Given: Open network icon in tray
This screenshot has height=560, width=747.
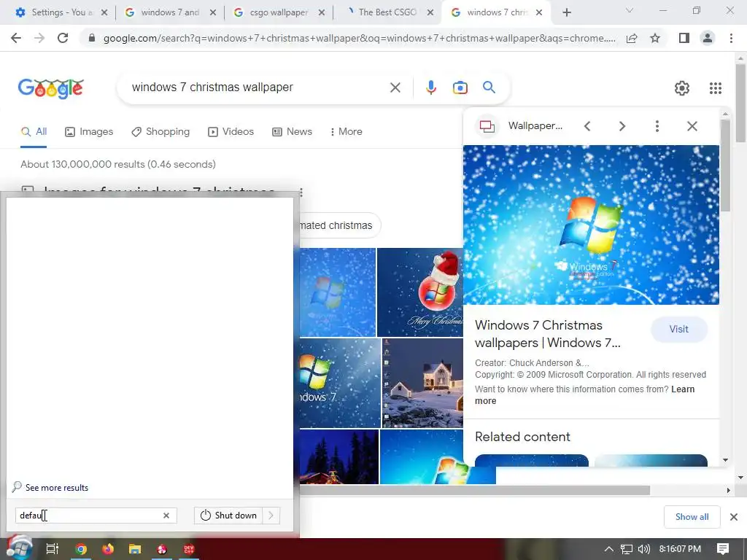Looking at the screenshot, I should pos(627,549).
